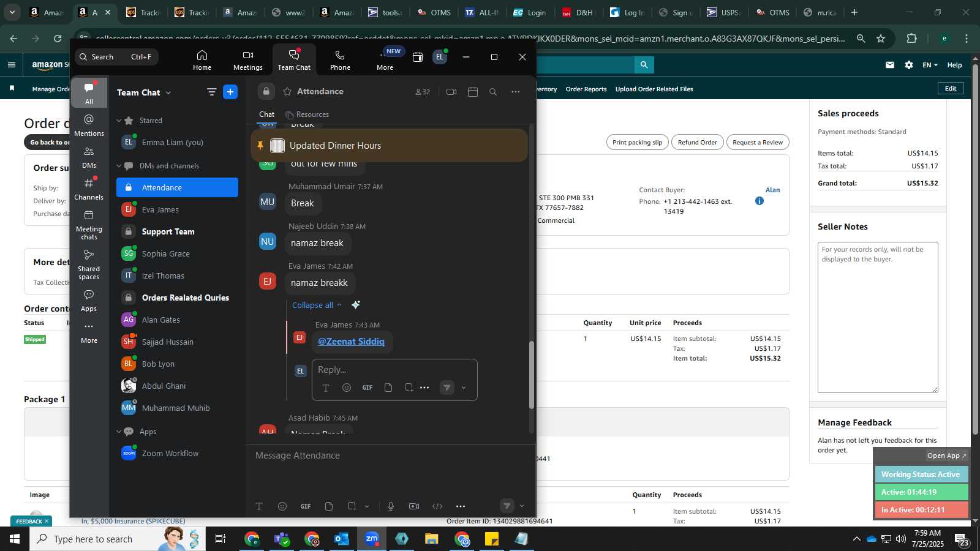Image resolution: width=980 pixels, height=551 pixels.
Task: Open the schedule meeting icon in Attendance header
Action: point(473,92)
